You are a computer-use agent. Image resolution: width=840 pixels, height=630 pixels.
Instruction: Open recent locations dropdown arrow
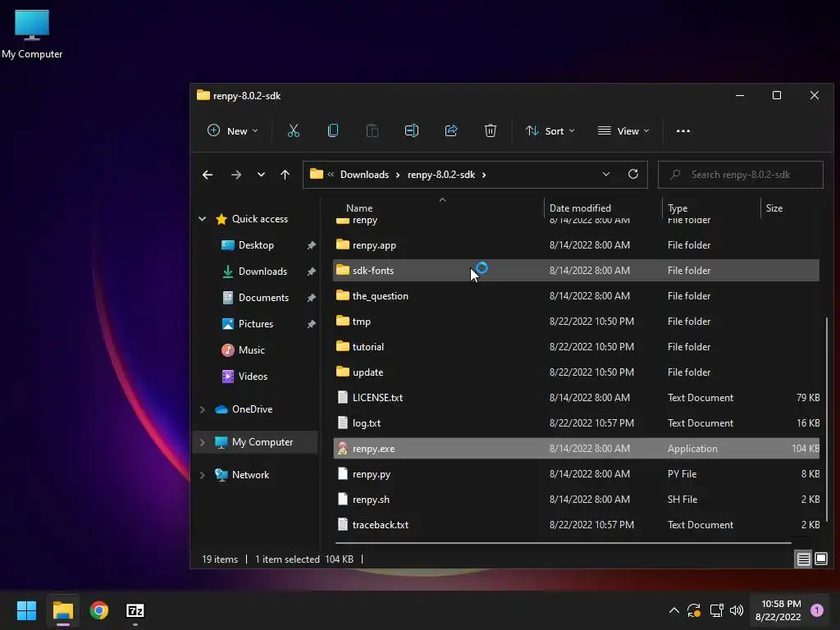[261, 175]
